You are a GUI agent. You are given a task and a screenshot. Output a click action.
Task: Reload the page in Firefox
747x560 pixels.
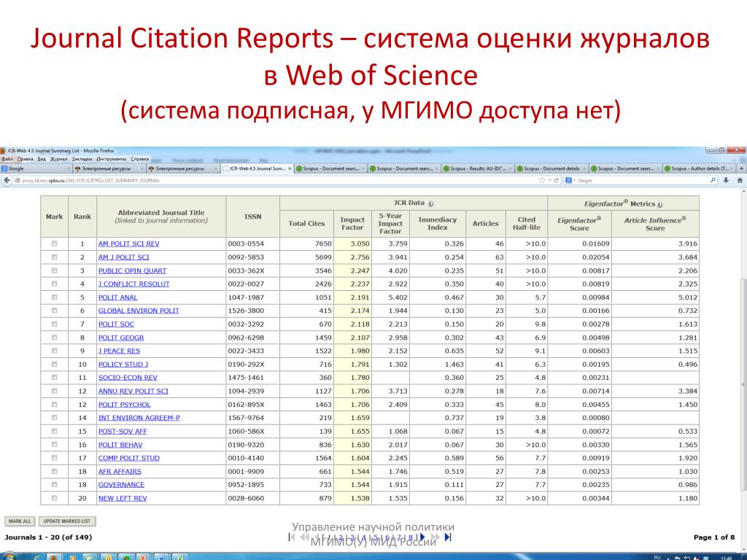557,181
